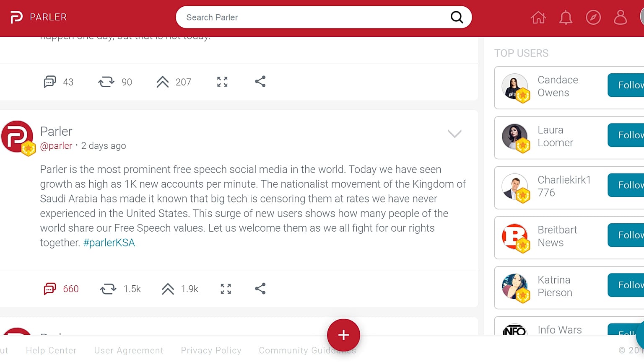The height and width of the screenshot is (362, 644).
Task: Open profile person icon in header
Action: pos(620,18)
